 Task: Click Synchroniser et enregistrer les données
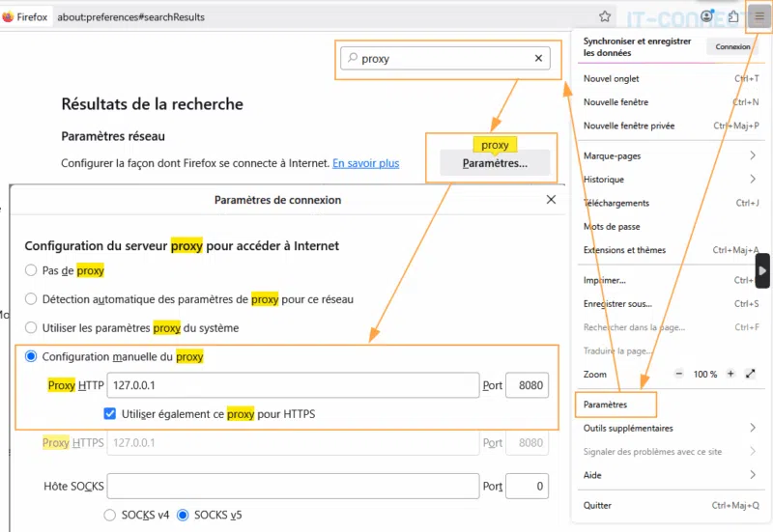click(x=637, y=46)
